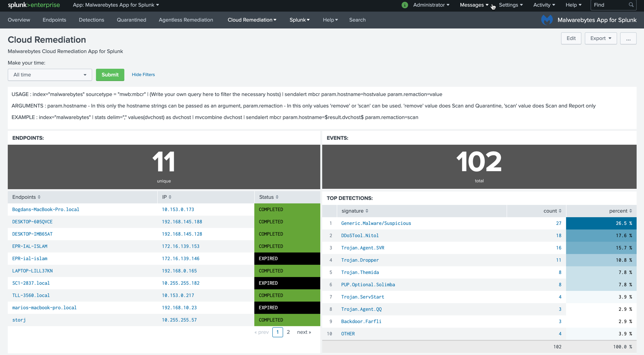Sort by percent column arrows

631,211
